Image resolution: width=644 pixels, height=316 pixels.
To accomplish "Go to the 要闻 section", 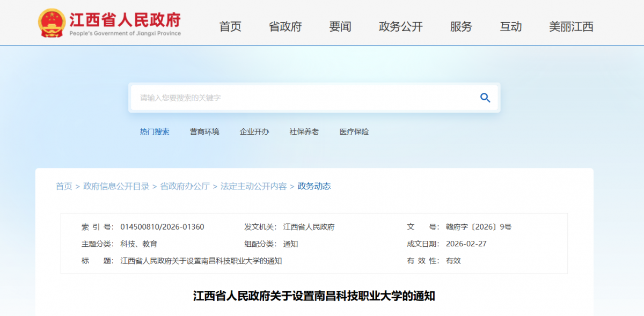I will 340,27.
